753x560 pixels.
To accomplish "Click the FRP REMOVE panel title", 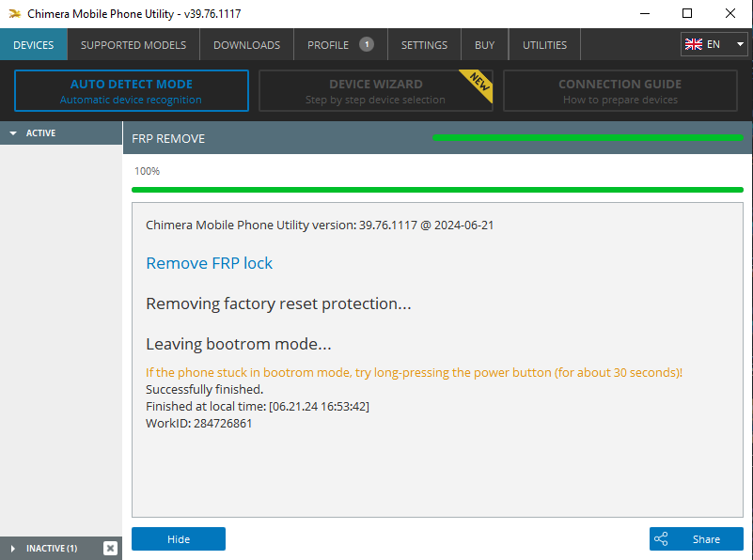I will click(x=168, y=139).
